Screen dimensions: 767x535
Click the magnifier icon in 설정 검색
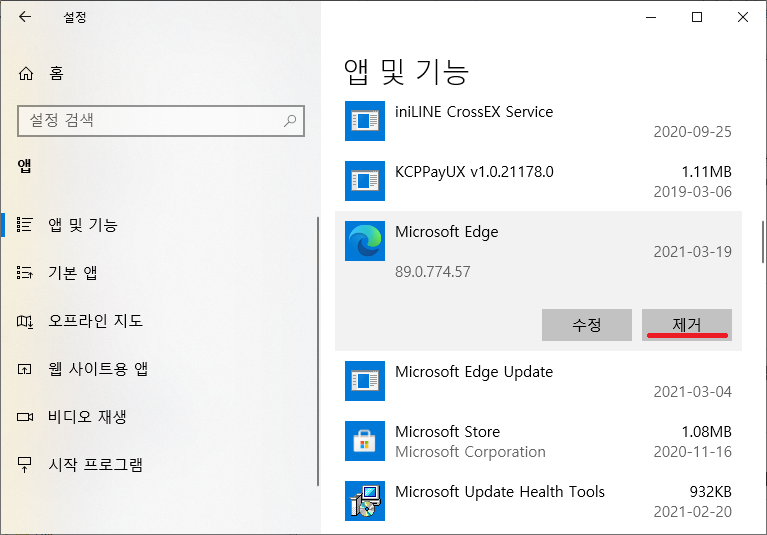pos(290,120)
